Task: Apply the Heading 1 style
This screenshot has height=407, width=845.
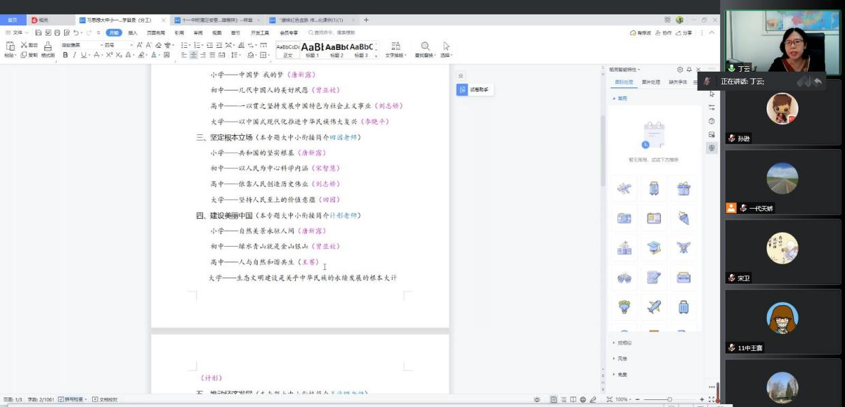Action: point(312,49)
